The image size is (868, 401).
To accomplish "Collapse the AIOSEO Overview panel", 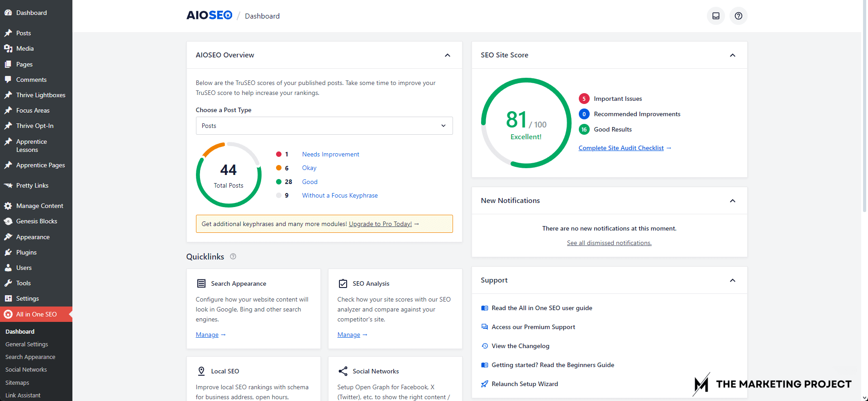I will 448,55.
